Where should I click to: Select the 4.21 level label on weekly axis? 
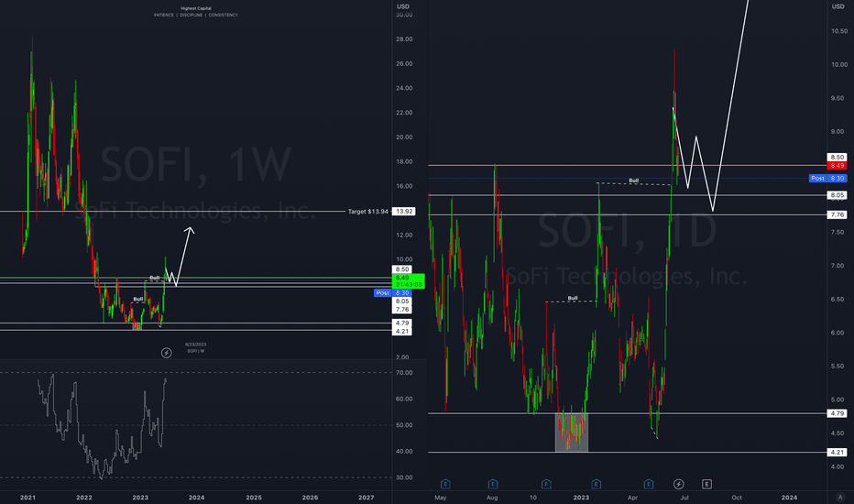(x=402, y=332)
